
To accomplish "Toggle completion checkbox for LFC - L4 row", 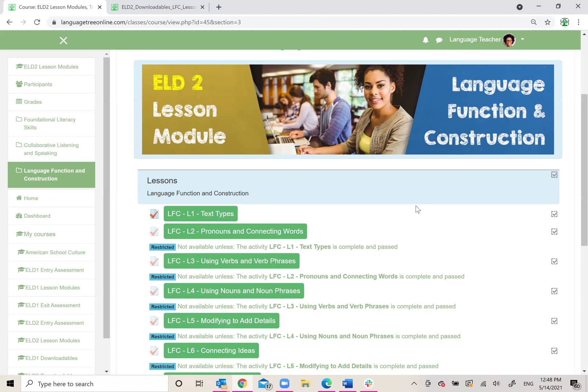I will (554, 291).
